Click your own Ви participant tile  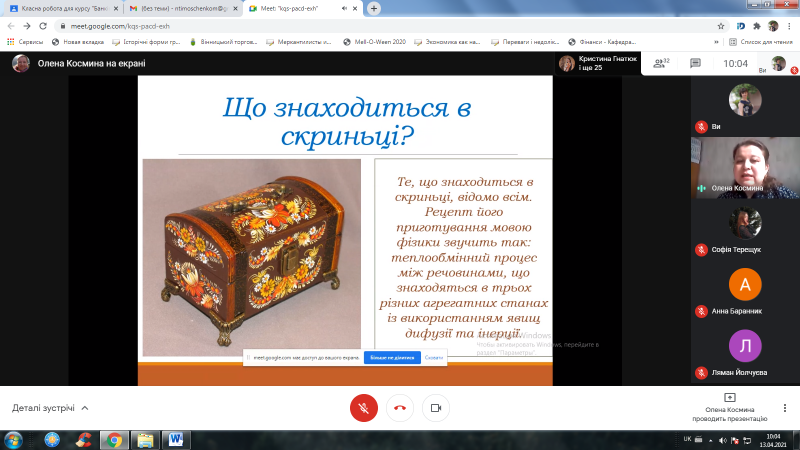click(x=745, y=106)
